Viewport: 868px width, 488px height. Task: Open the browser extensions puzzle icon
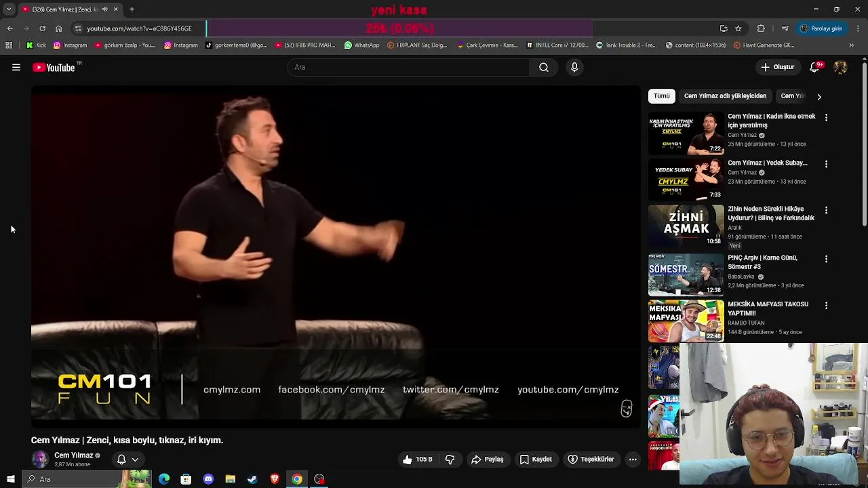[761, 28]
